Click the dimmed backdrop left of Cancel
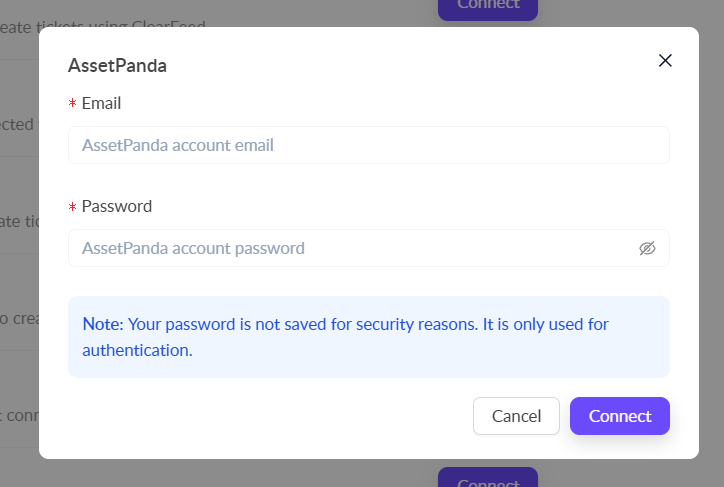Viewport: 724px width, 487px height. (x=19, y=416)
